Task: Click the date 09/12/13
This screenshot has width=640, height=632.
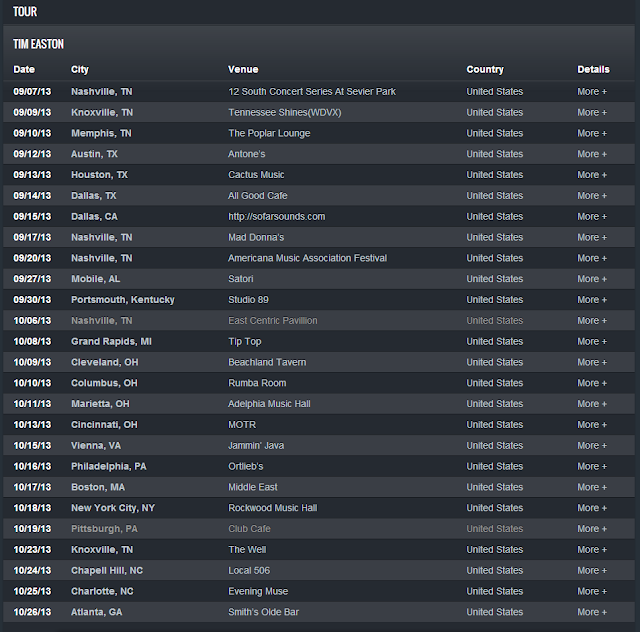Action: tap(32, 154)
